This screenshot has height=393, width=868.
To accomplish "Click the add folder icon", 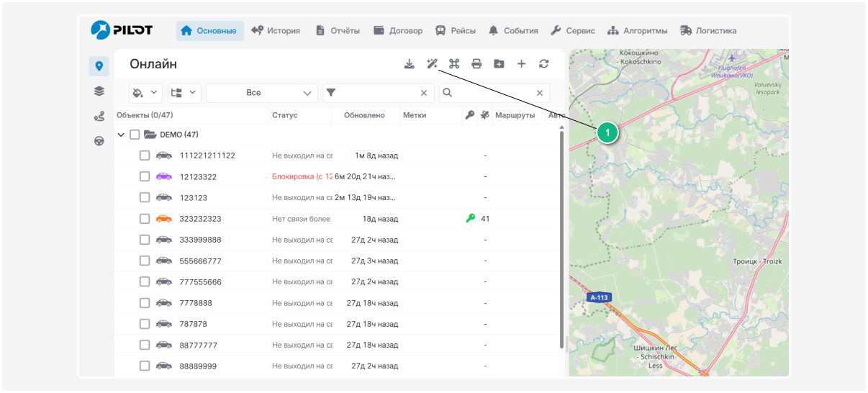I will point(499,64).
